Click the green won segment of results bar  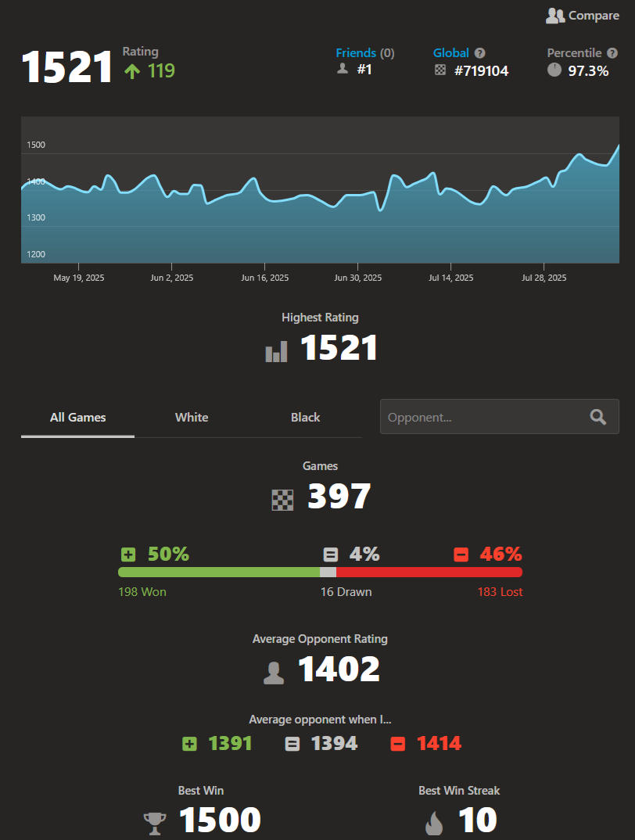click(219, 573)
